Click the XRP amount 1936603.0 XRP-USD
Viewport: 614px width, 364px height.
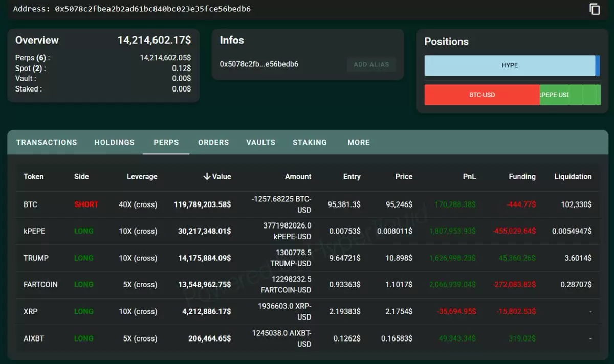click(284, 311)
